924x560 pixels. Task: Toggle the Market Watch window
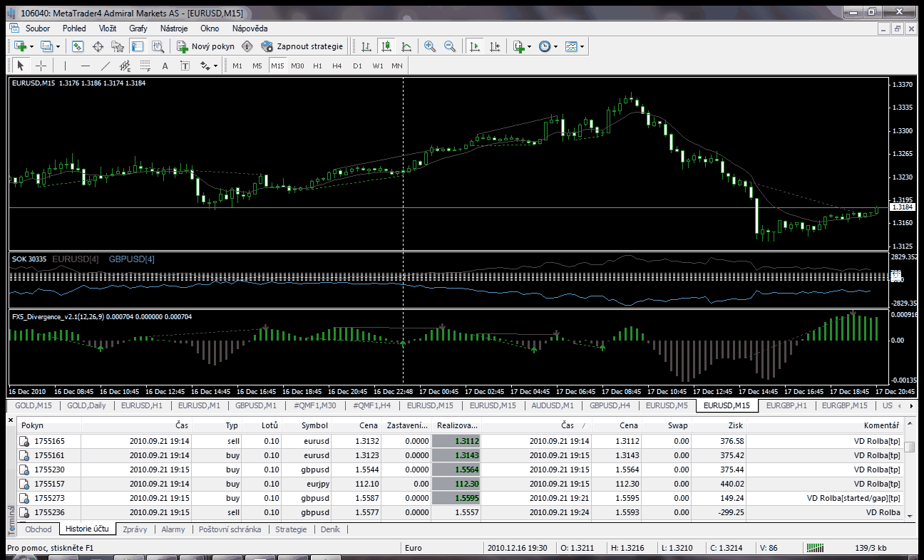[78, 46]
